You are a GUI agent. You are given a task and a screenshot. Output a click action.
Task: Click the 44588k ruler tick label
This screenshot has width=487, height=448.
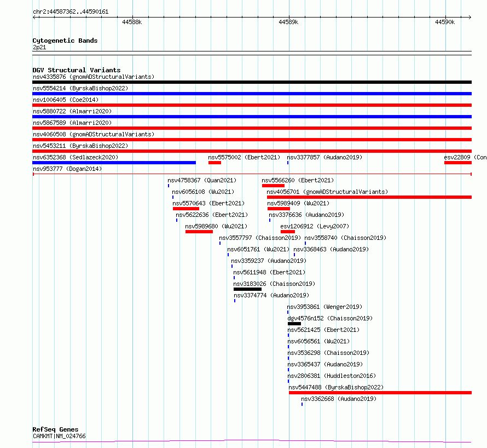pyautogui.click(x=132, y=22)
